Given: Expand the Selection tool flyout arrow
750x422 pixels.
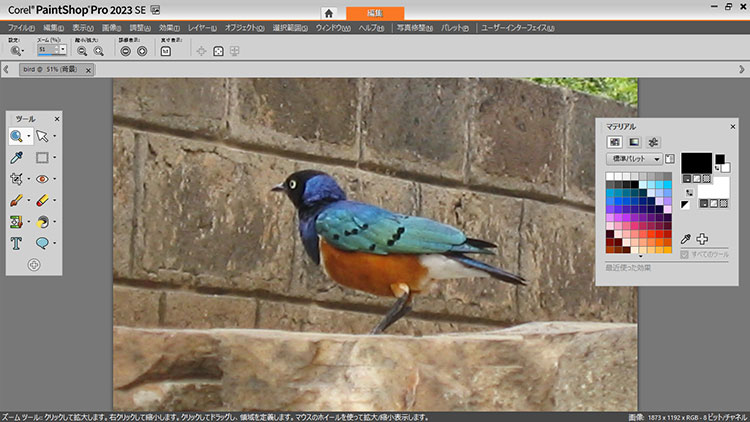Looking at the screenshot, I should tap(55, 136).
